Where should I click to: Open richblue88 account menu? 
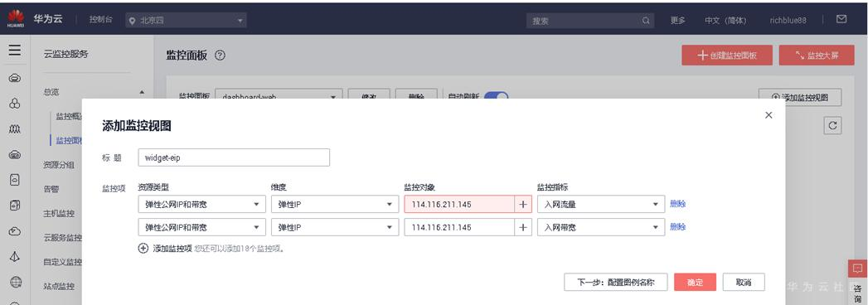(788, 21)
